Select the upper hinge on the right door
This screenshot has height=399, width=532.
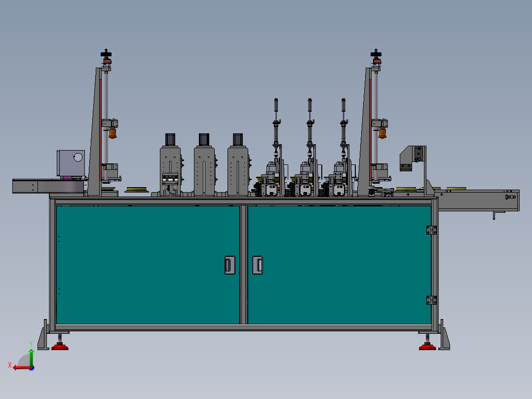(x=431, y=230)
